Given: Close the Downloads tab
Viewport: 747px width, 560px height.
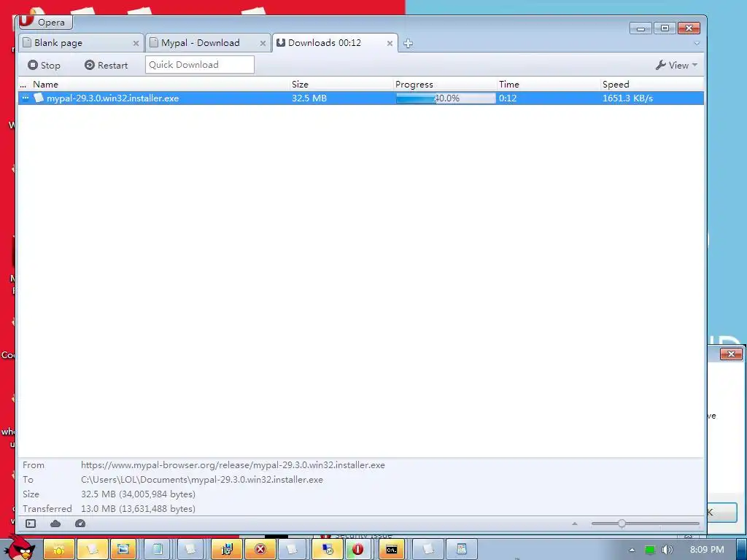Looking at the screenshot, I should (x=390, y=43).
